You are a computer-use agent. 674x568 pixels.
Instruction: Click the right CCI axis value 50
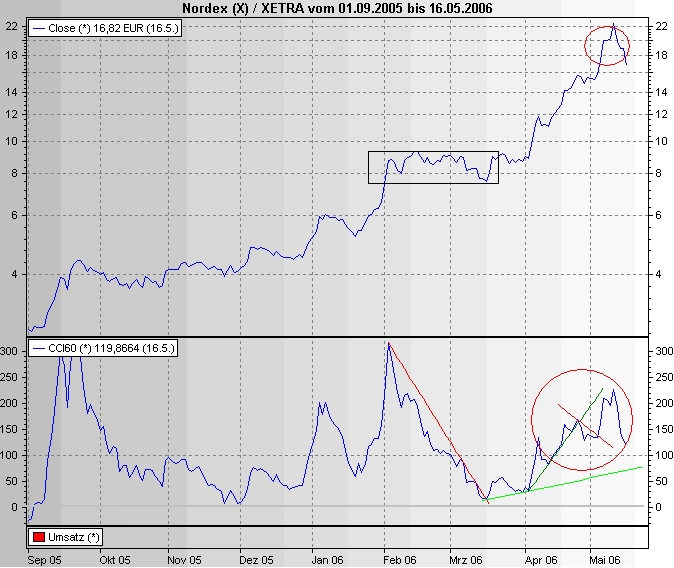(x=661, y=481)
